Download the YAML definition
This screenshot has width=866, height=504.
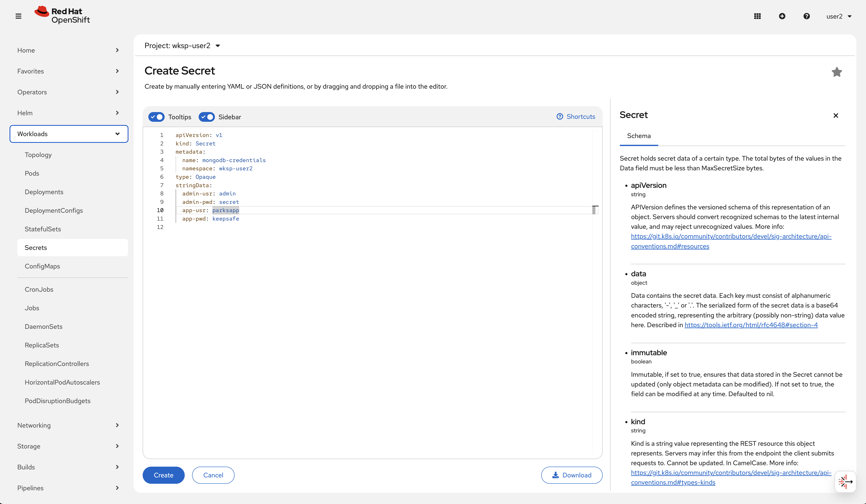click(571, 475)
